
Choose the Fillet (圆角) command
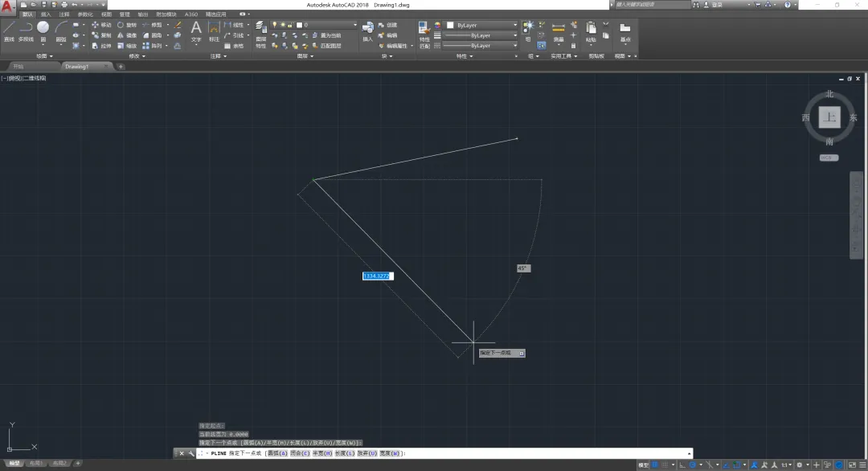[152, 35]
